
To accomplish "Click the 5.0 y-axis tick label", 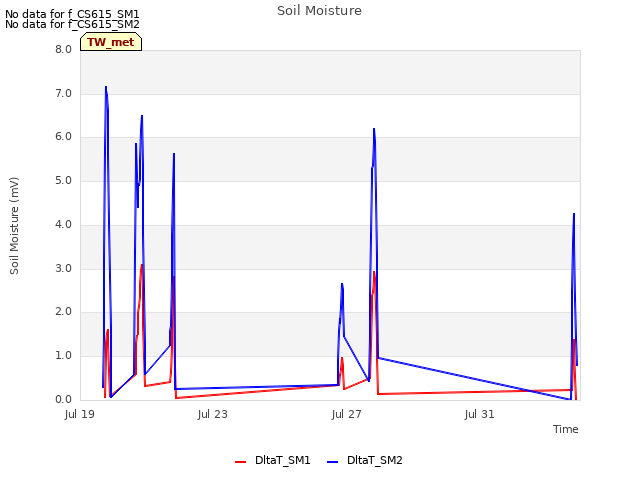I will [63, 180].
